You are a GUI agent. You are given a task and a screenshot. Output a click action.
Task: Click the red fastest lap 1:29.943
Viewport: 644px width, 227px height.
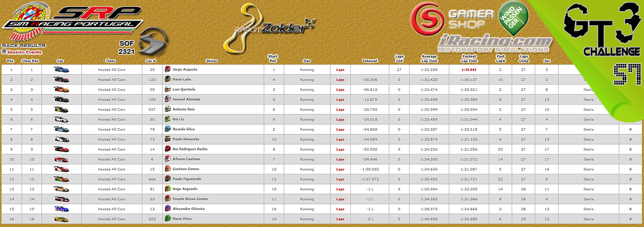coord(469,69)
